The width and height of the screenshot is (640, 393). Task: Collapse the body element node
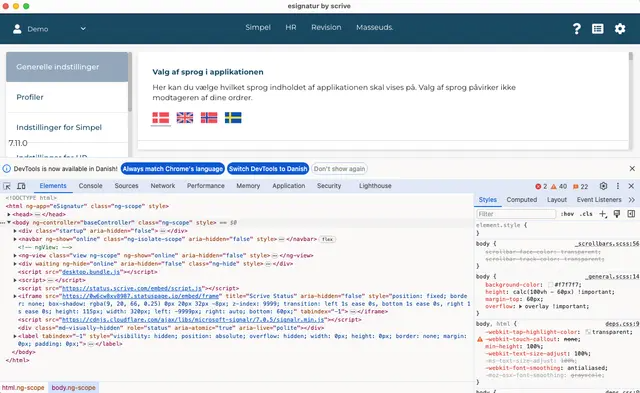(9, 222)
